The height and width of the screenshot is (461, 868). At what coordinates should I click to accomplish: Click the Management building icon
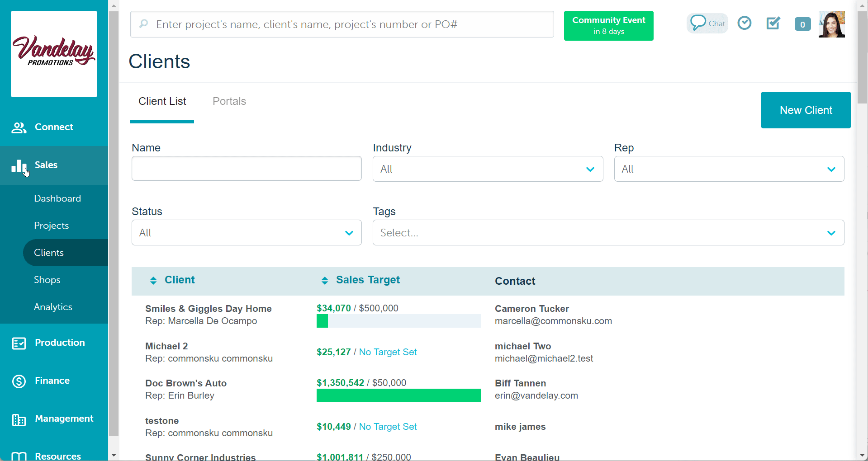point(19,419)
